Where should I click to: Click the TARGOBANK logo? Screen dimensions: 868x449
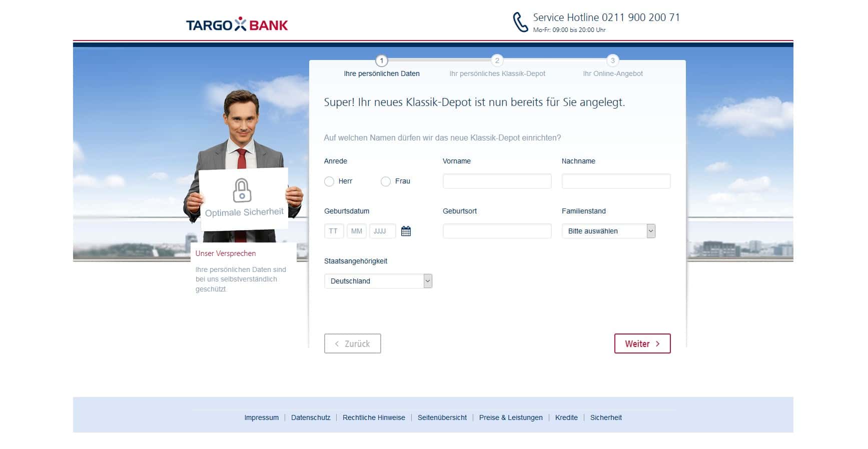coord(237,24)
